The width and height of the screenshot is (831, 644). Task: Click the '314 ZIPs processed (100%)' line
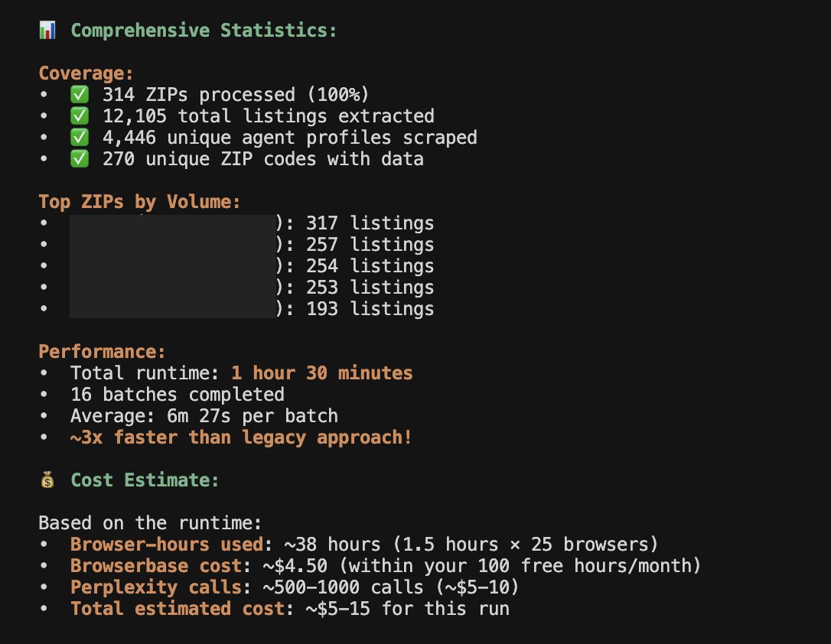(236, 94)
